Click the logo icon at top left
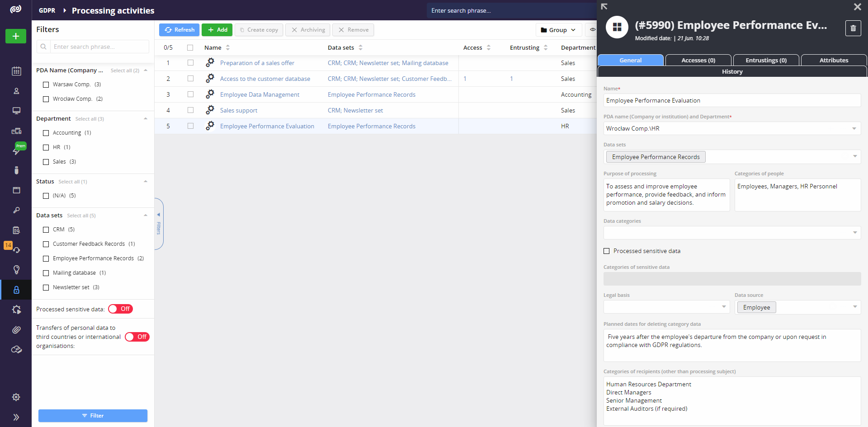The image size is (868, 427). (x=16, y=9)
